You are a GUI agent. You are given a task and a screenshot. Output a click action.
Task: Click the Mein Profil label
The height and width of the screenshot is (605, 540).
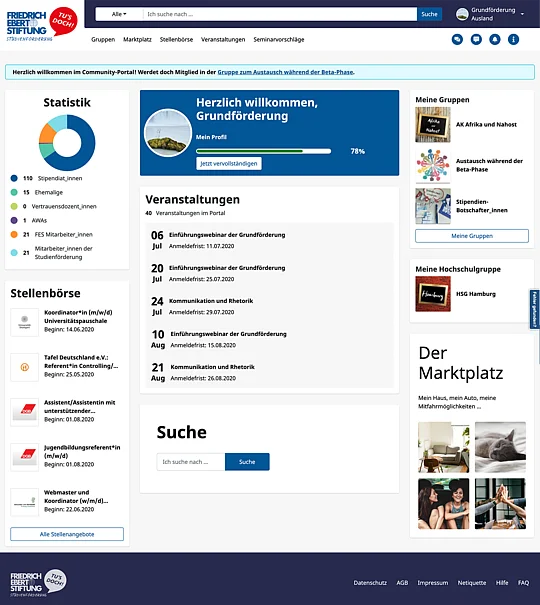[x=211, y=137]
